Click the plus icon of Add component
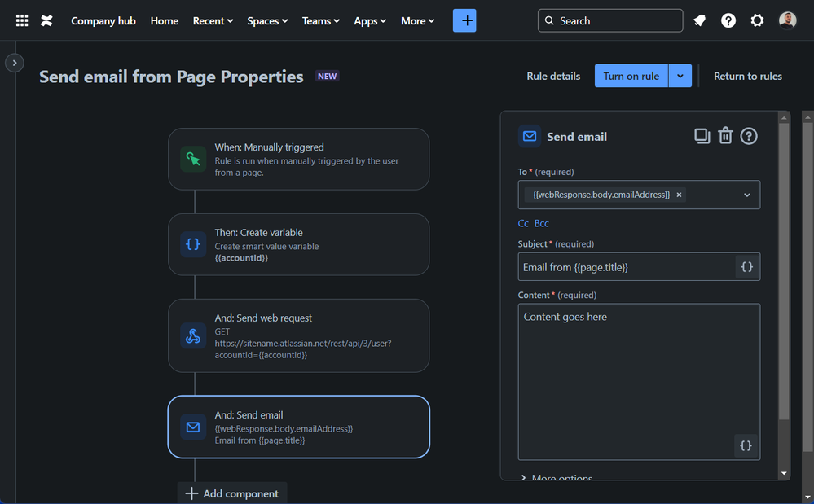Viewport: 814px width, 504px height. coord(191,493)
